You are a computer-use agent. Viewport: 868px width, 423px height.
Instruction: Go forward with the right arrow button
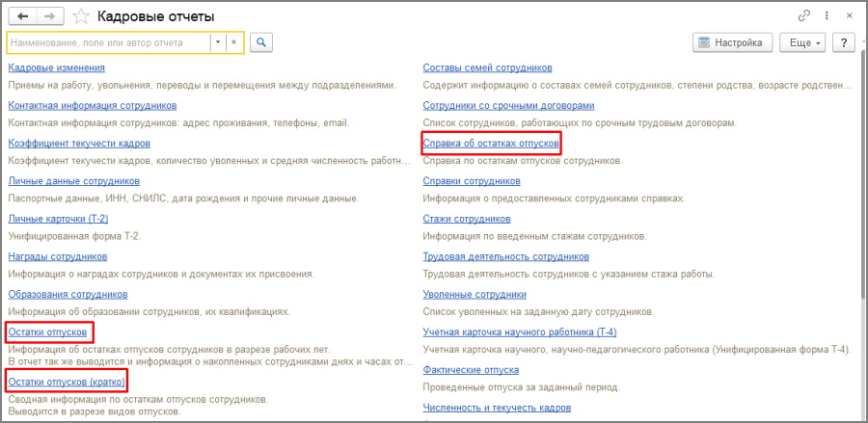click(x=50, y=16)
